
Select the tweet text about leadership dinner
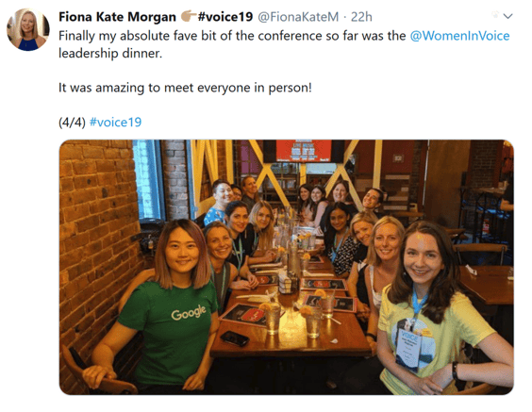(284, 44)
